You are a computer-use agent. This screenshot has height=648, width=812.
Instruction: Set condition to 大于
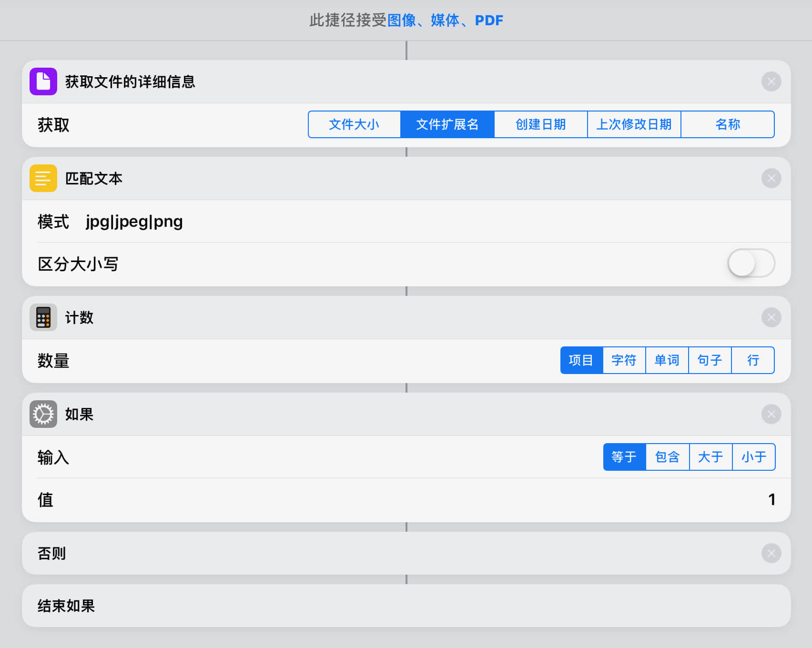pos(710,457)
